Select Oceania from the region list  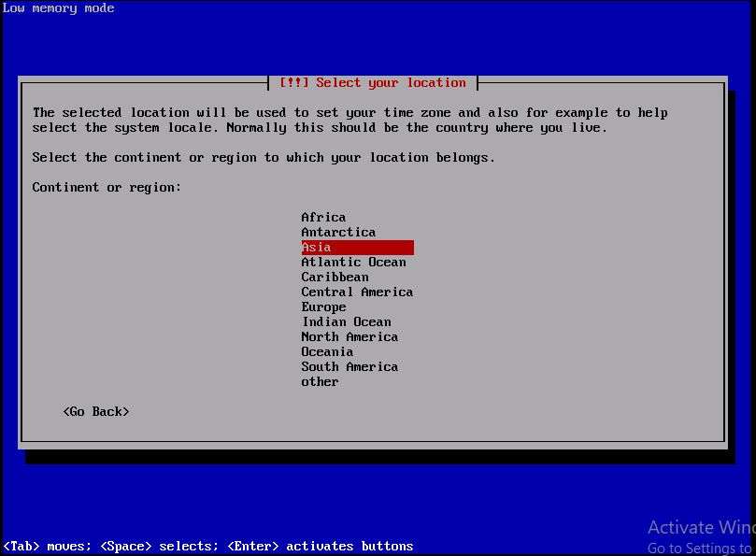pyautogui.click(x=327, y=352)
